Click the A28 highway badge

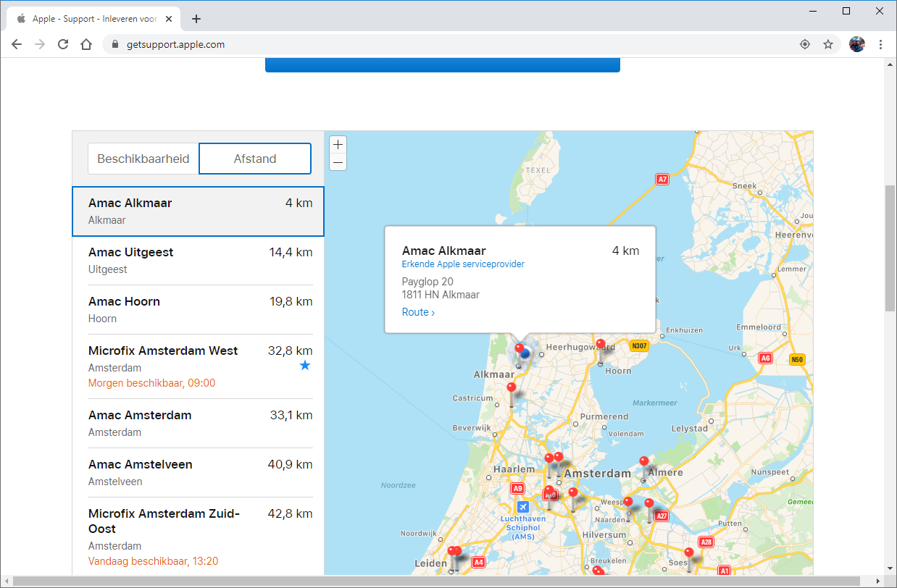[x=706, y=542]
